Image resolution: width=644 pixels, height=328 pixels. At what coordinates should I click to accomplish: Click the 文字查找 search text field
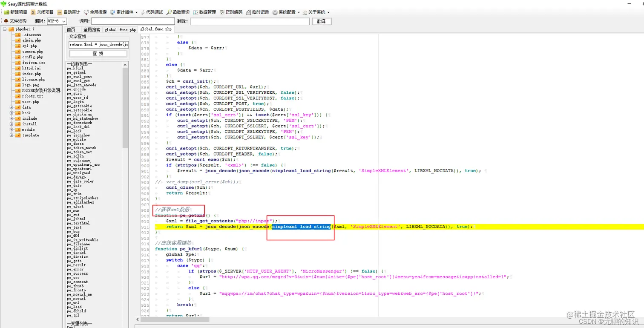click(x=98, y=44)
